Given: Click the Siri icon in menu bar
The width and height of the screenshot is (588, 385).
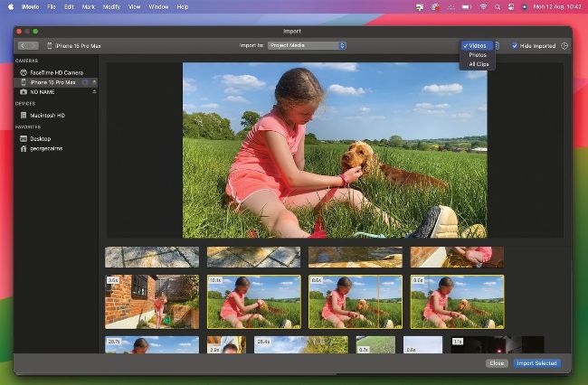Looking at the screenshot, I should click(x=525, y=6).
